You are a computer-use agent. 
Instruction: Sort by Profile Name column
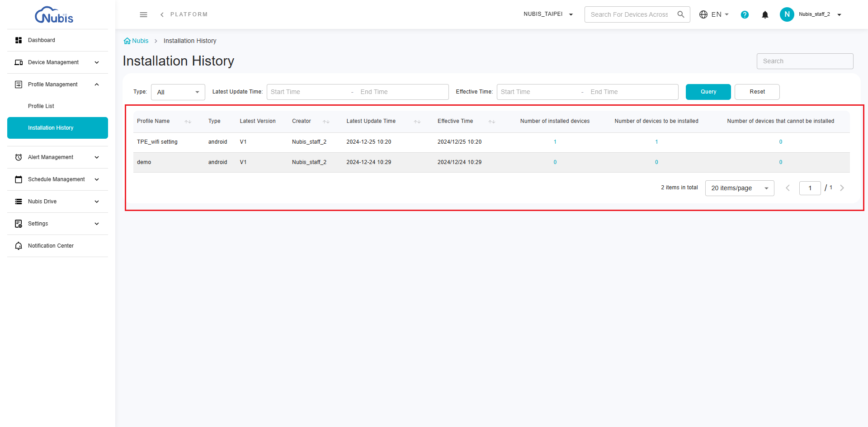click(188, 122)
